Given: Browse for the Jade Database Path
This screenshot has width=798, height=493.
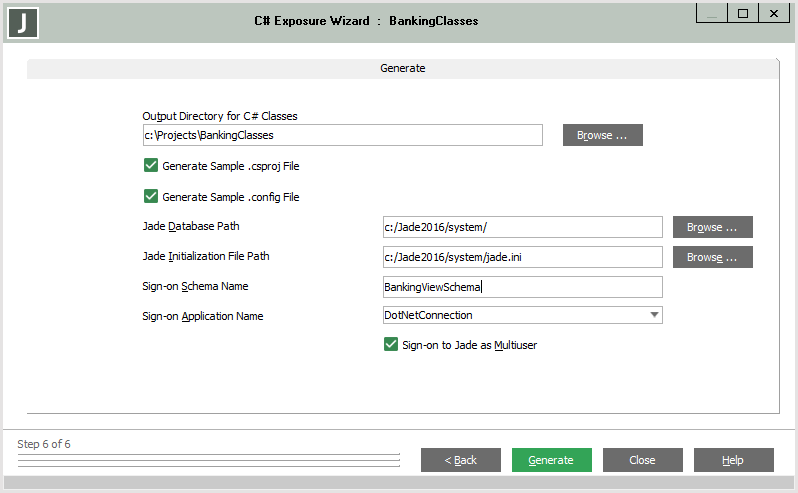Looking at the screenshot, I should (x=712, y=227).
